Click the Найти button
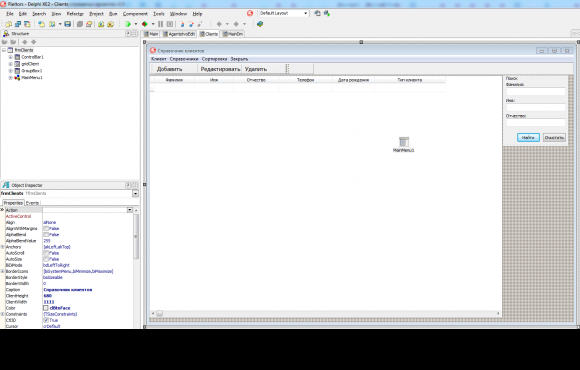580x370 pixels. 528,138
